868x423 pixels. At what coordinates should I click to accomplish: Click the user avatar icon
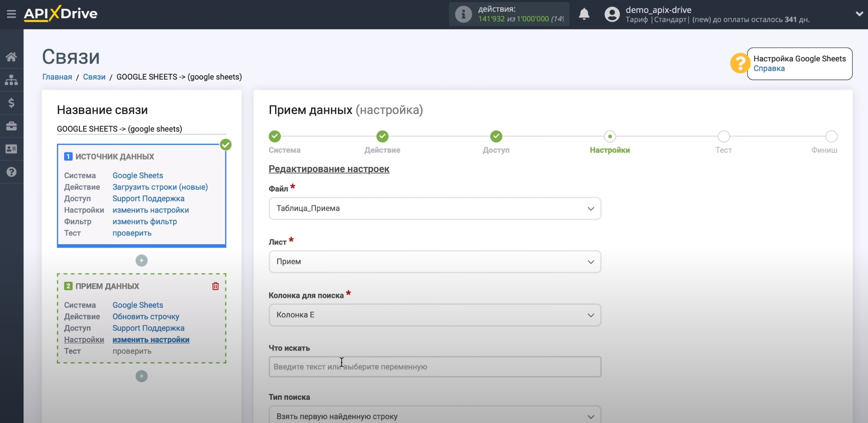[612, 14]
